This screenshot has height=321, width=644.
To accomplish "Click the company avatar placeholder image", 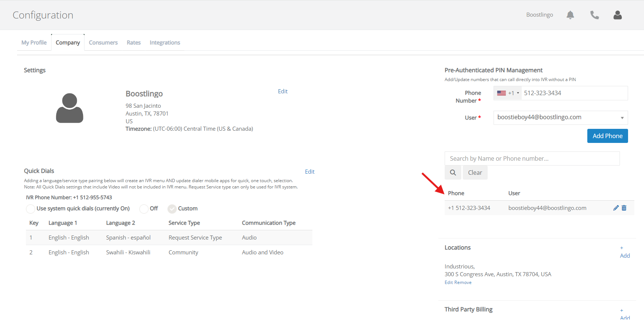I will click(70, 108).
